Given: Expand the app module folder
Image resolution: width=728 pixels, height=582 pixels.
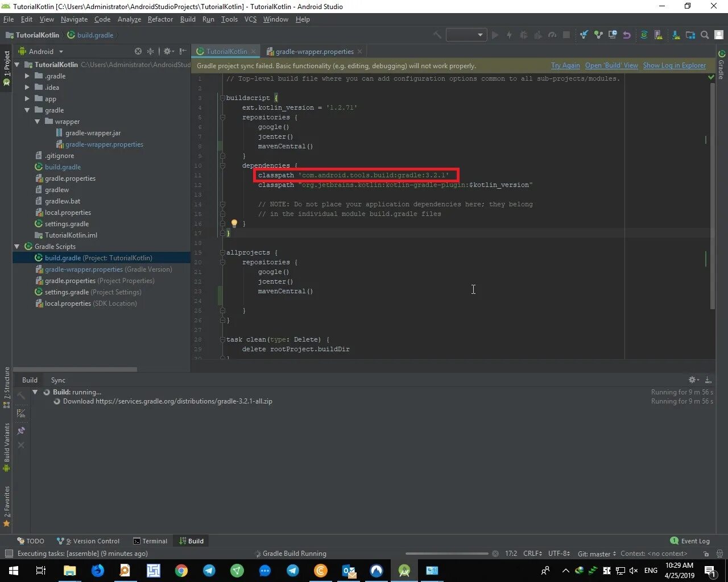Looking at the screenshot, I should pyautogui.click(x=27, y=99).
